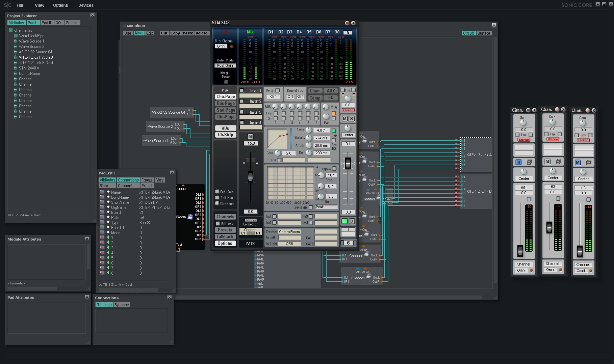This screenshot has width=614, height=364.
Task: Select the Synapse tab in Connections
Action: pos(122,305)
